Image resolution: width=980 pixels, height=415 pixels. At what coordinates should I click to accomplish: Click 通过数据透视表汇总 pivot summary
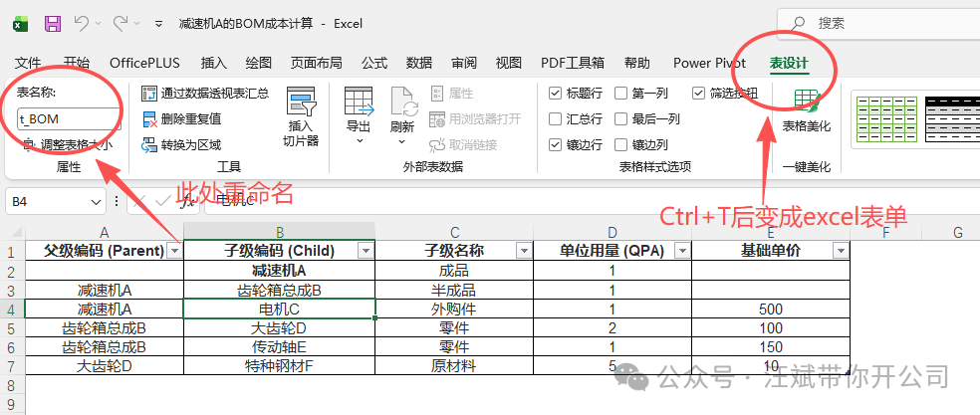coord(205,94)
